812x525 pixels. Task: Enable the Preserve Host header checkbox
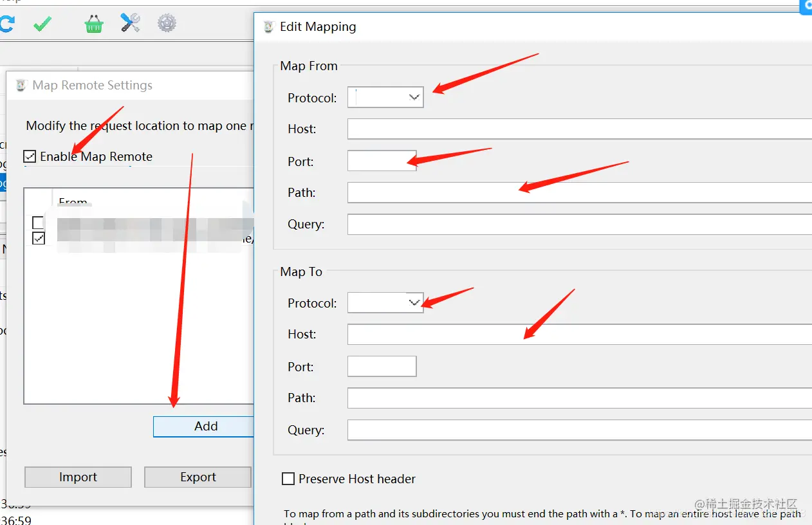click(x=288, y=479)
